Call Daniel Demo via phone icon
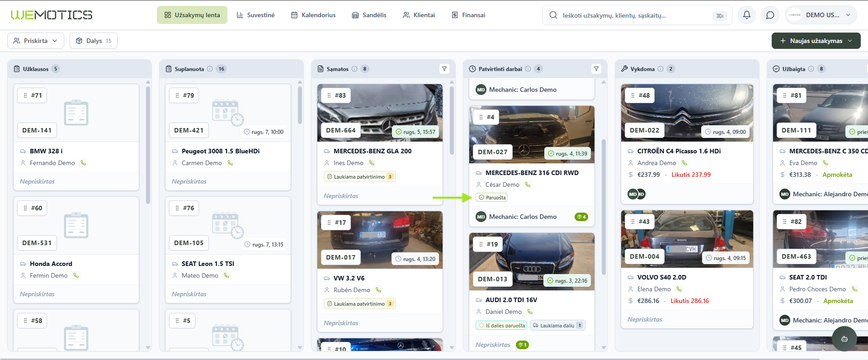This screenshot has width=868, height=360. (x=530, y=312)
